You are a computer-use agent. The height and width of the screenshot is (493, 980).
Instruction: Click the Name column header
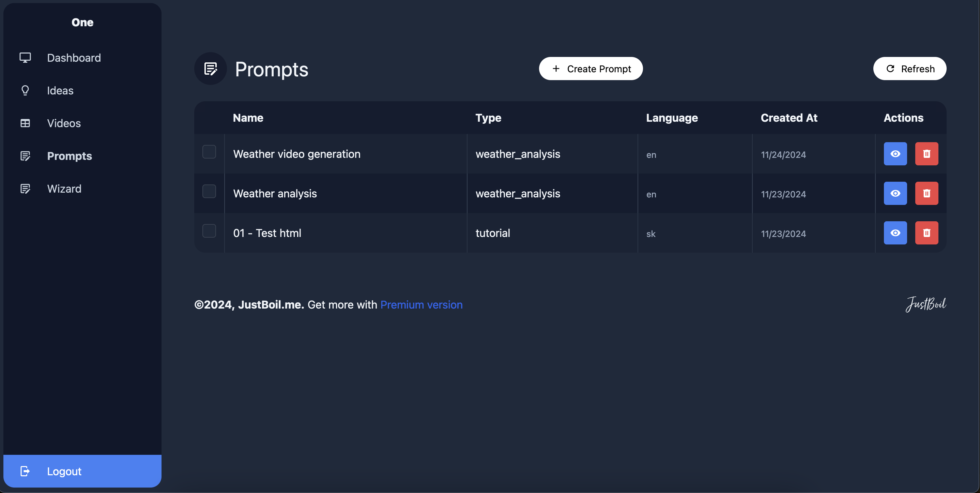tap(248, 118)
